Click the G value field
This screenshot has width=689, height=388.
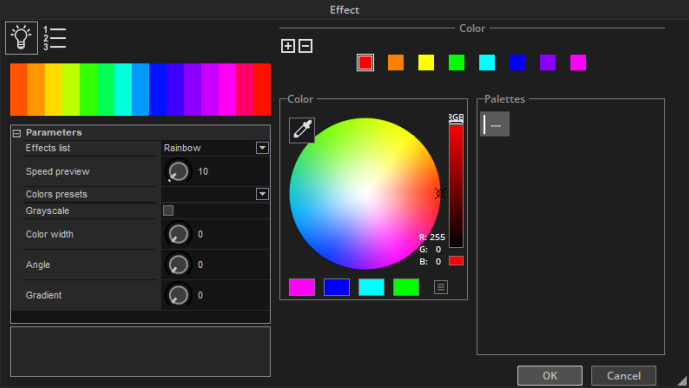click(x=438, y=250)
